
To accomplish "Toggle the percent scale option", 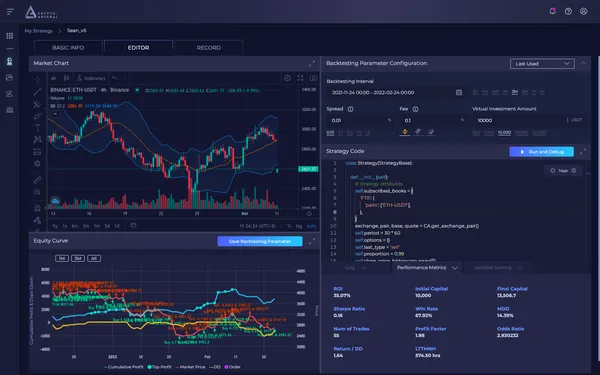I will pos(289,226).
